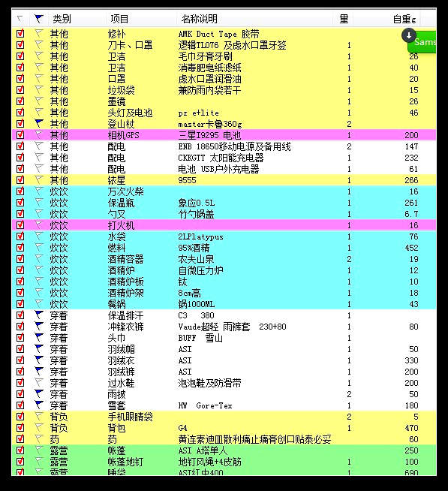Toggle flag for 铱星 row
448x491 pixels.
38,180
